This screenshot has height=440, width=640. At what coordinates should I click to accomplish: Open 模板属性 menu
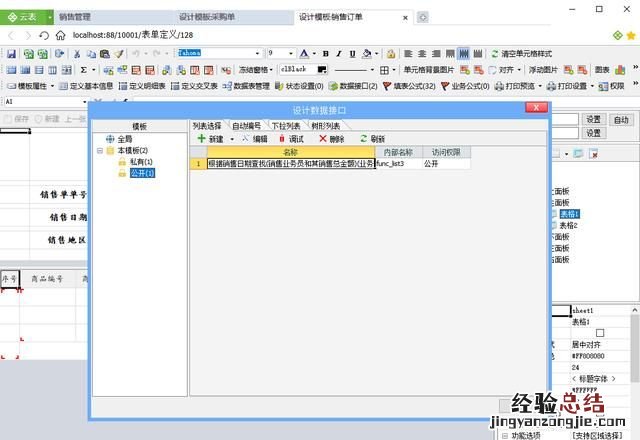click(x=31, y=86)
